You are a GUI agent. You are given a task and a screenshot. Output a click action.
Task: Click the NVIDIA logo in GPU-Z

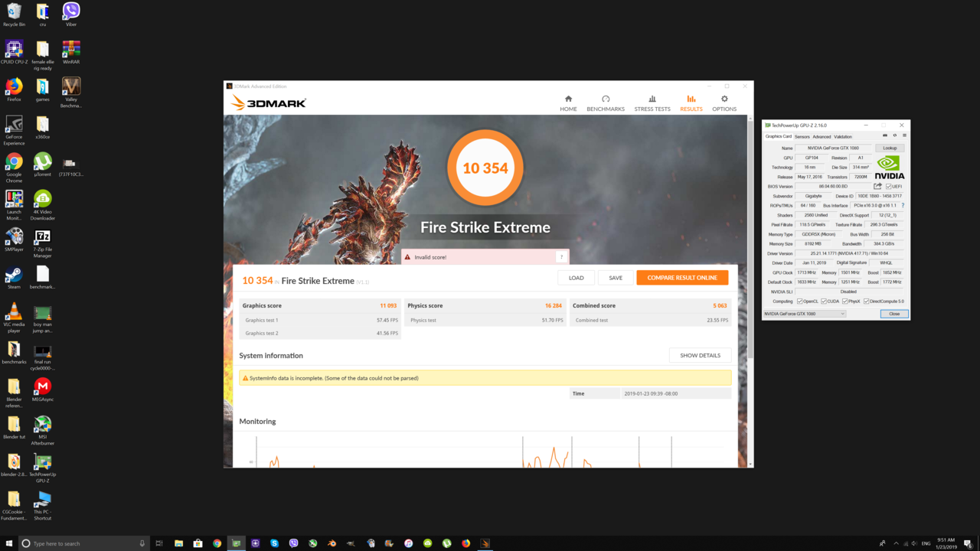[x=889, y=167]
